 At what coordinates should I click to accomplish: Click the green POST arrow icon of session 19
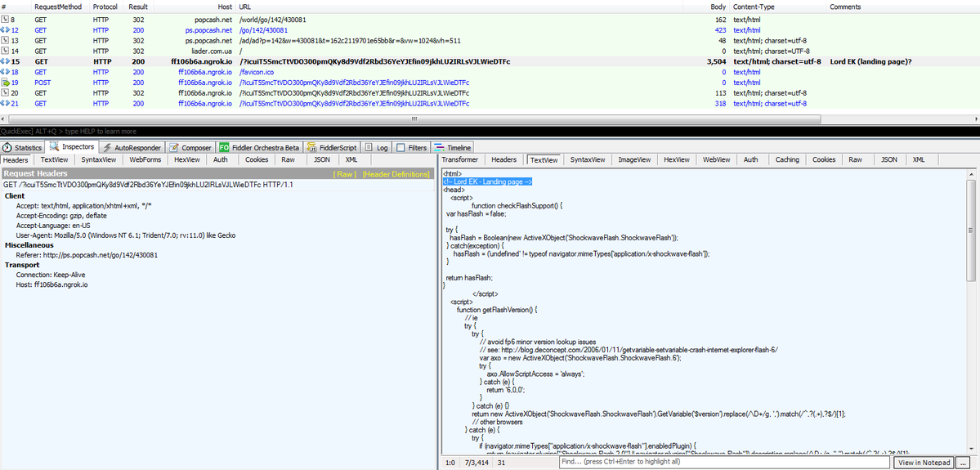[6, 83]
